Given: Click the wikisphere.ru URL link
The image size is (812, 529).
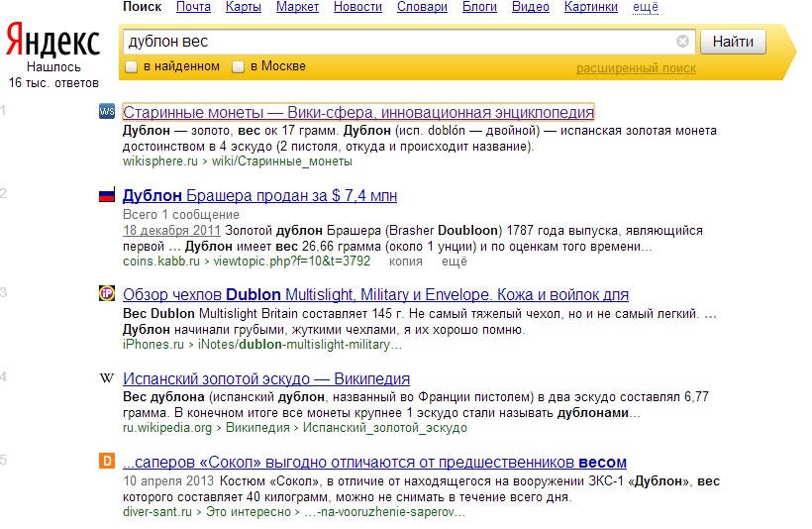Looking at the screenshot, I should click(160, 161).
